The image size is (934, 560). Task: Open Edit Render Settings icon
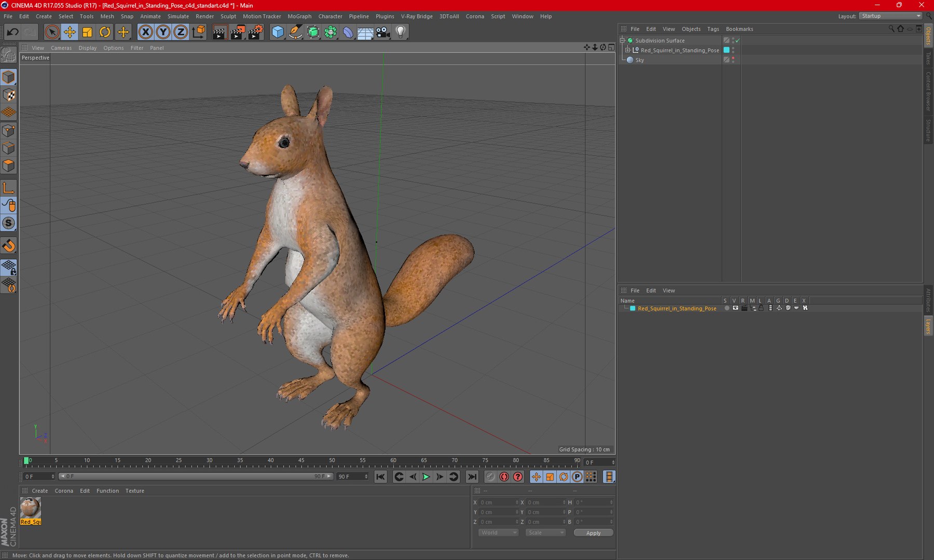click(255, 32)
